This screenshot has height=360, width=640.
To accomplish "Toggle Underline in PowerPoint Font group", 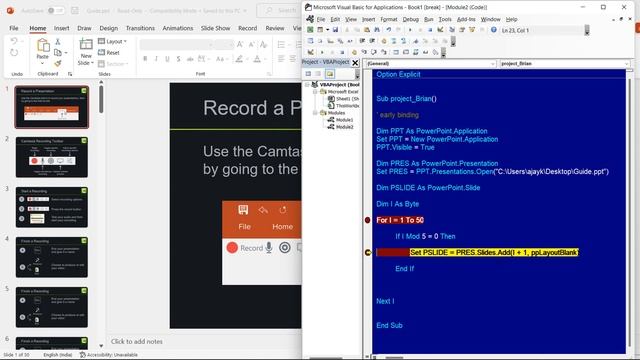I will [167, 59].
